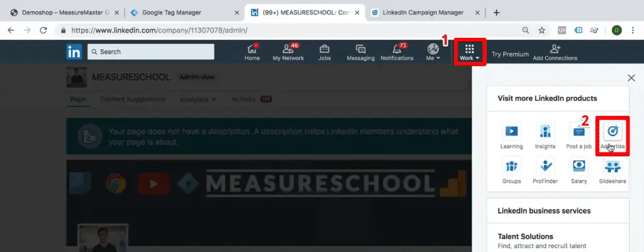This screenshot has height=252, width=644.
Task: Expand the Me profile dropdown
Action: [x=433, y=52]
